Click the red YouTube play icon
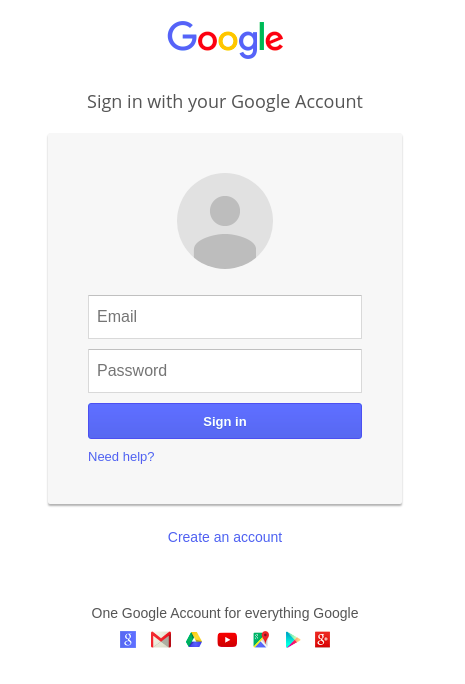465x684 pixels. pos(227,640)
